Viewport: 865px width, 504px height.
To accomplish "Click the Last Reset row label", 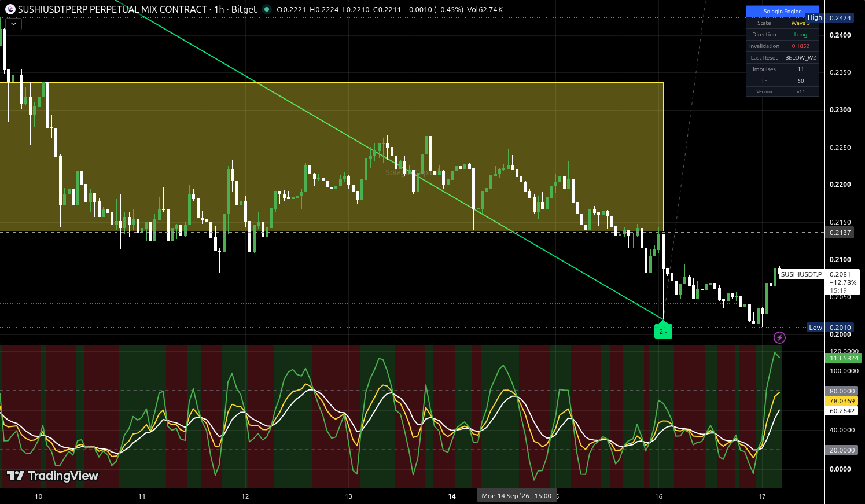I will click(x=764, y=58).
